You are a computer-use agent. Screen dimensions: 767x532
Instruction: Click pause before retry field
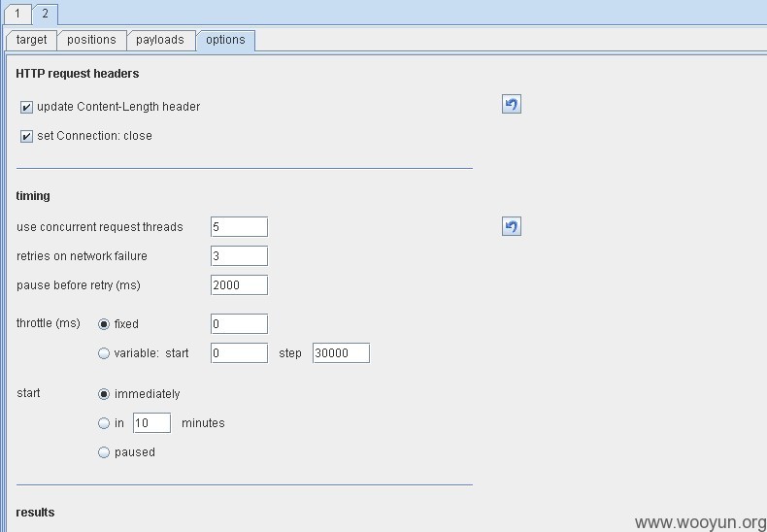tap(239, 285)
